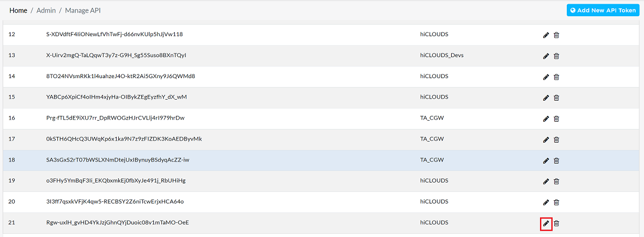Delete the token in row 20

coord(557,202)
